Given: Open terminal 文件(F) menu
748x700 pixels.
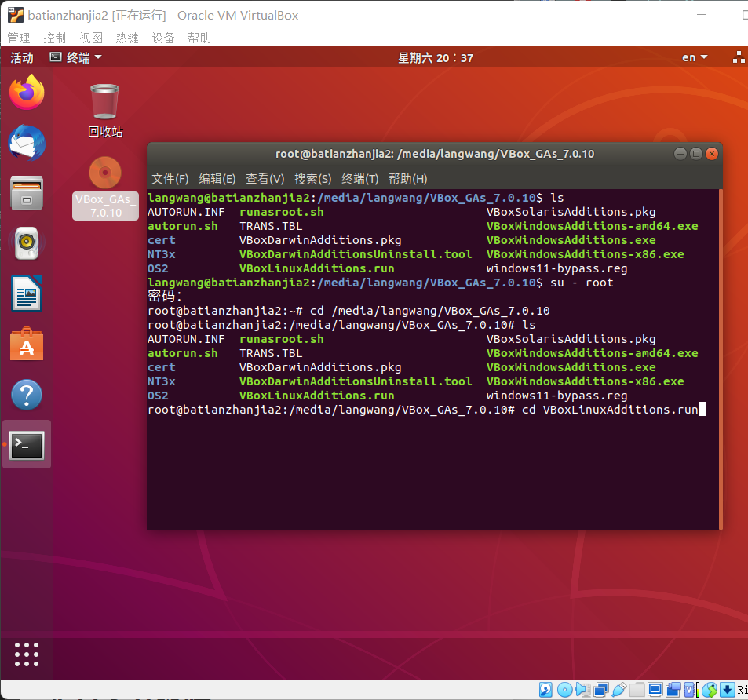Looking at the screenshot, I should 170,179.
